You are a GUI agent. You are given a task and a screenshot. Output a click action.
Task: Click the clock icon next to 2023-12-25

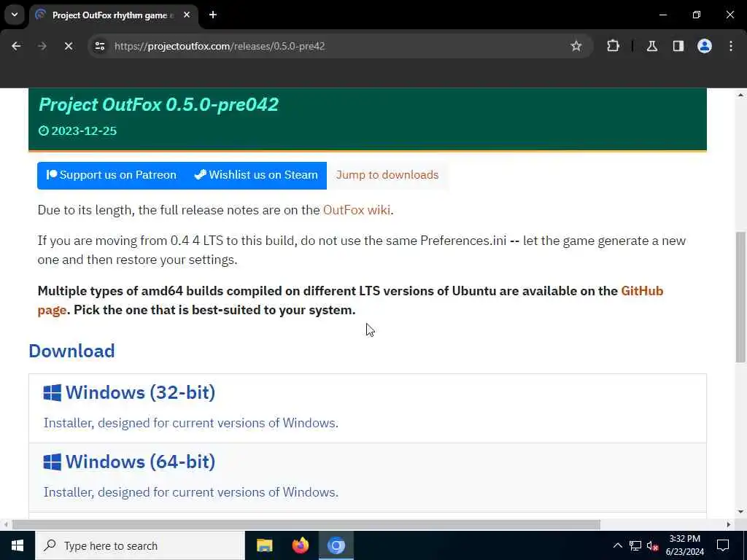tap(43, 131)
